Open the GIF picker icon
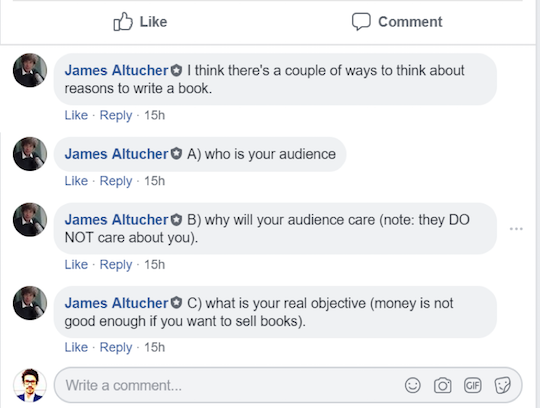The image size is (540, 408). 472,385
